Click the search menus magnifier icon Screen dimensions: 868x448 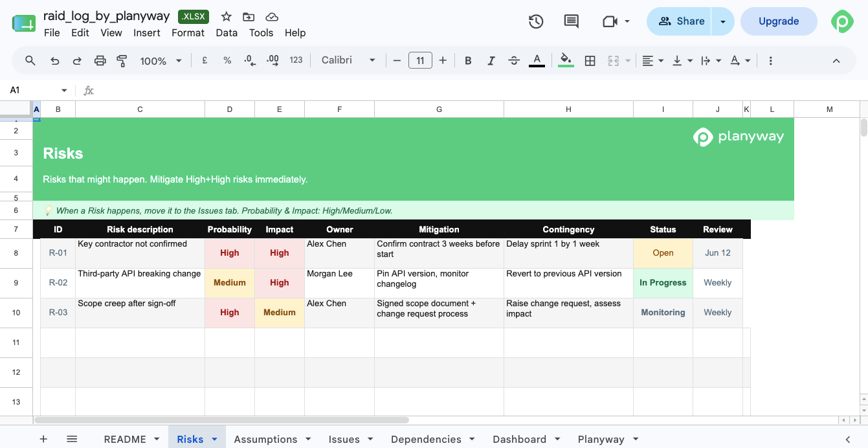(30, 60)
